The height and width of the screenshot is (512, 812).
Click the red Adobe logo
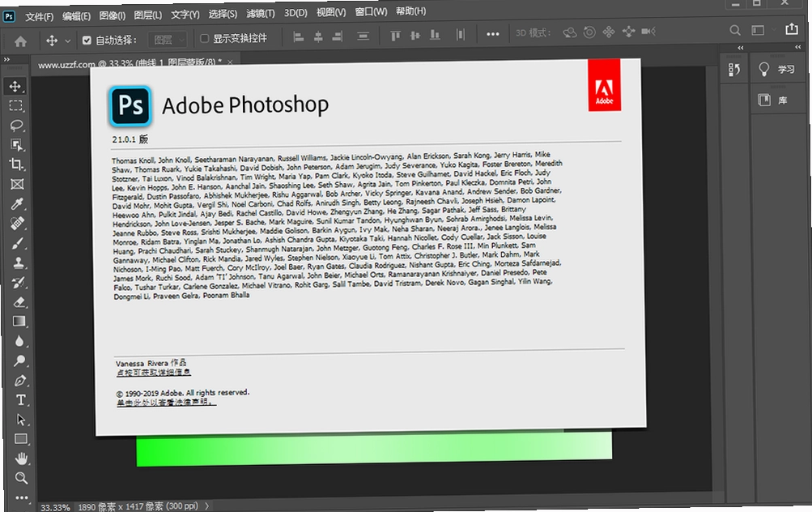[604, 85]
